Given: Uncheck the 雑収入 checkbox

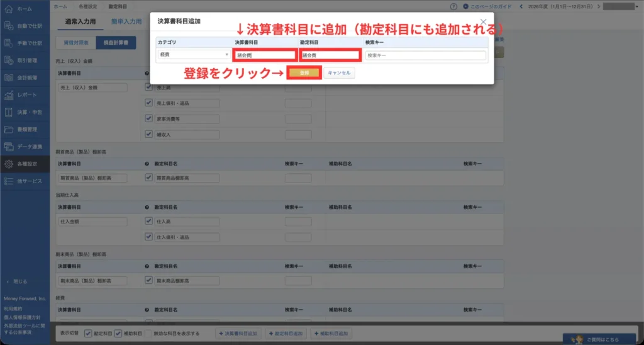Looking at the screenshot, I should point(148,134).
